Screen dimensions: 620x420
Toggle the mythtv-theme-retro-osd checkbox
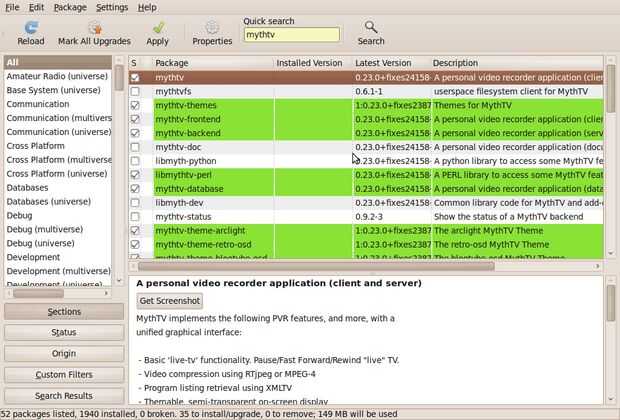click(x=135, y=244)
